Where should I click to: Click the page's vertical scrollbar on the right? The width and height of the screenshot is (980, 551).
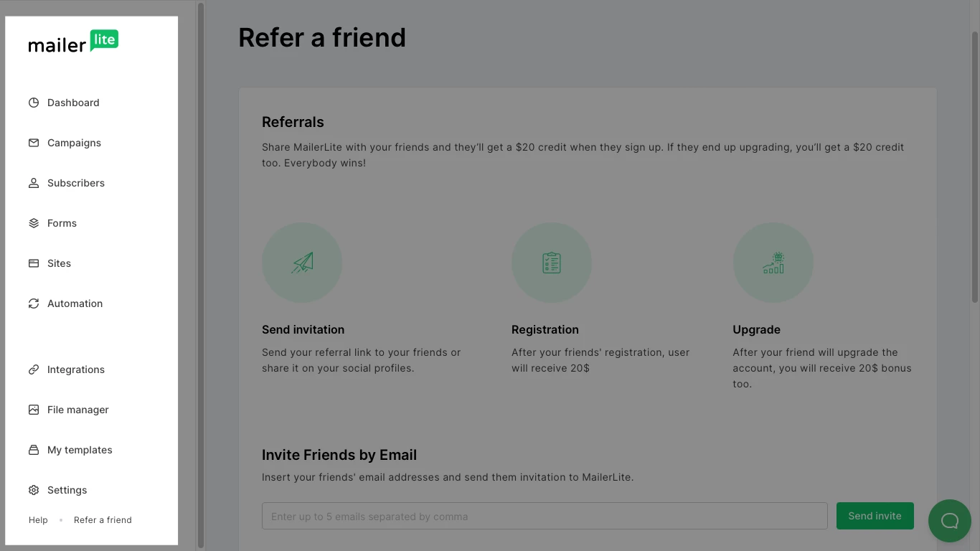pos(975,166)
